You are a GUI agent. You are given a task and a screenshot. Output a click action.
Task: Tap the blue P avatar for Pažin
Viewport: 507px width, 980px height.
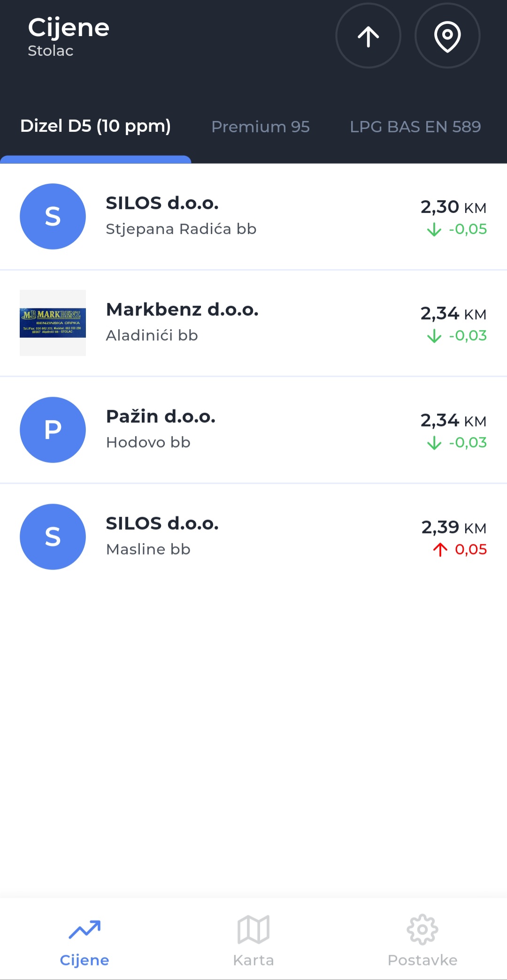[x=53, y=430]
